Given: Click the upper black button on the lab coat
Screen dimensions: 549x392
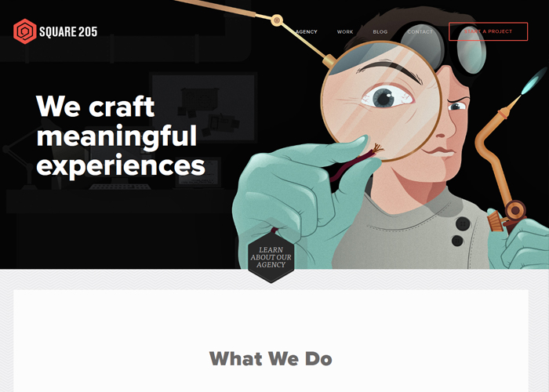Looking at the screenshot, I should coord(463,223).
